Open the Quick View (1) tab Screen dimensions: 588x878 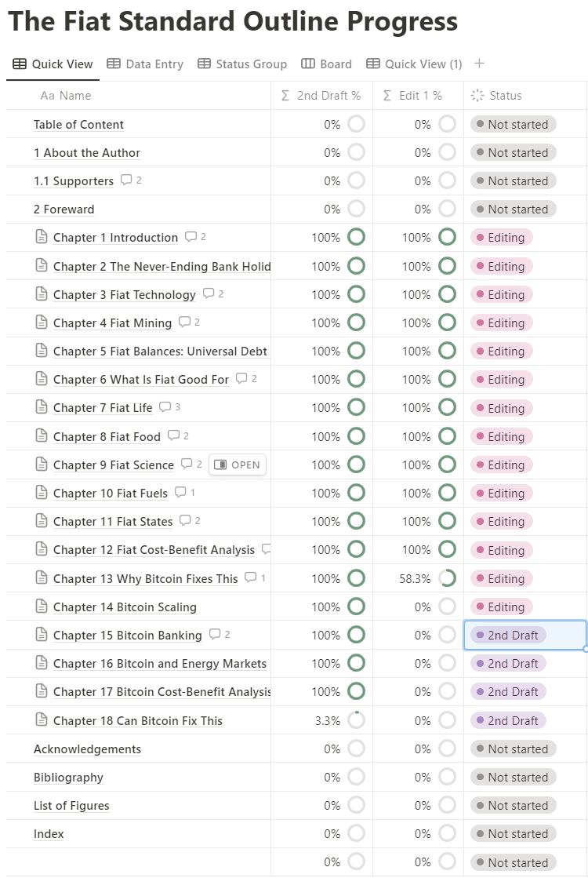click(x=414, y=64)
